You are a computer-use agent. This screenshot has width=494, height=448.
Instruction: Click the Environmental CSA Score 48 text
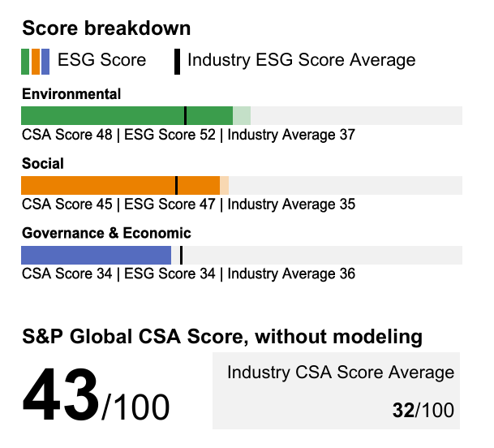67,135
